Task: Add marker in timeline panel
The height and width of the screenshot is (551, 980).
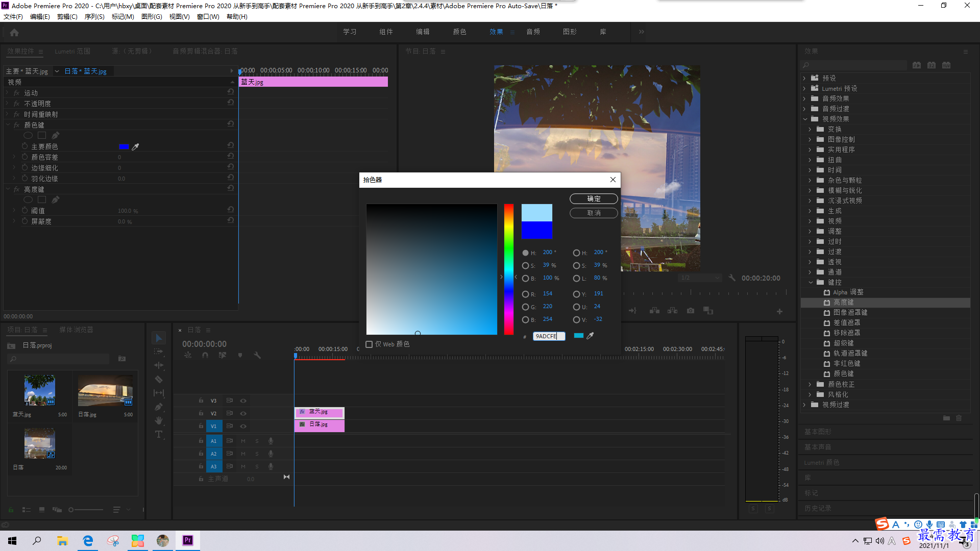Action: 240,355
